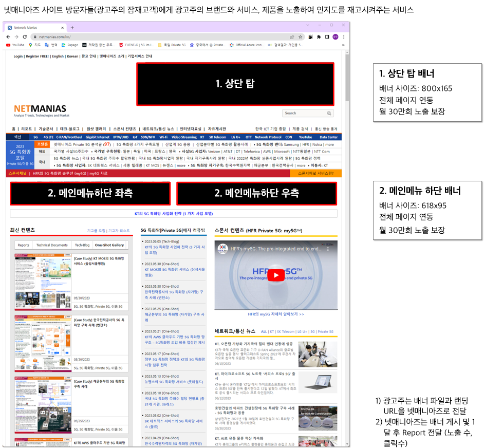Screen dimensions: 484x448
Task: Open the 기술문서 main menu item
Action: (46, 129)
